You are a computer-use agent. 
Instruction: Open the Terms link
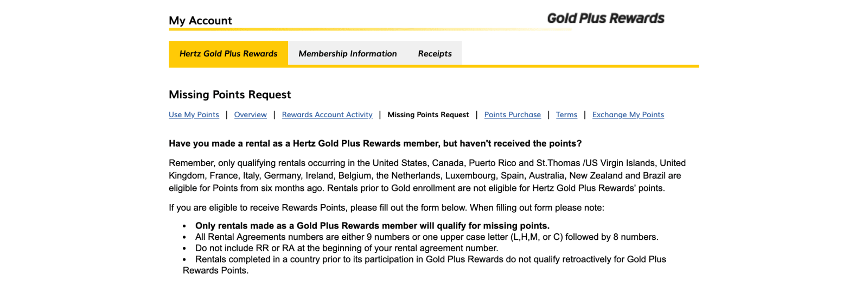[x=566, y=115]
